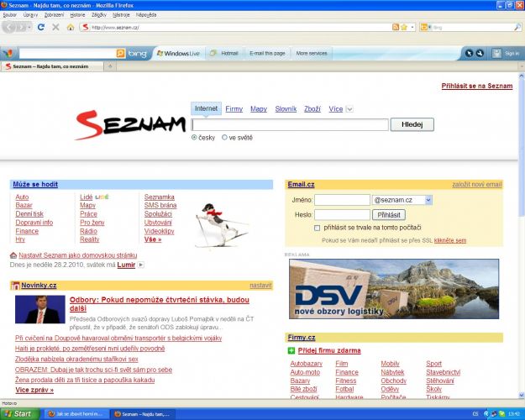Select the česky radio button
The width and height of the screenshot is (525, 420).
[x=194, y=137]
